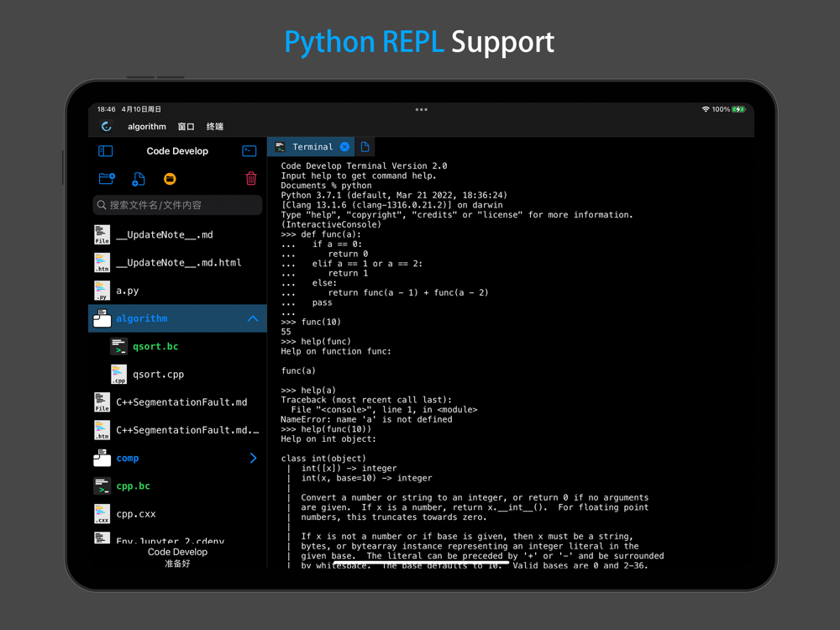Select the comp folder

click(x=177, y=458)
